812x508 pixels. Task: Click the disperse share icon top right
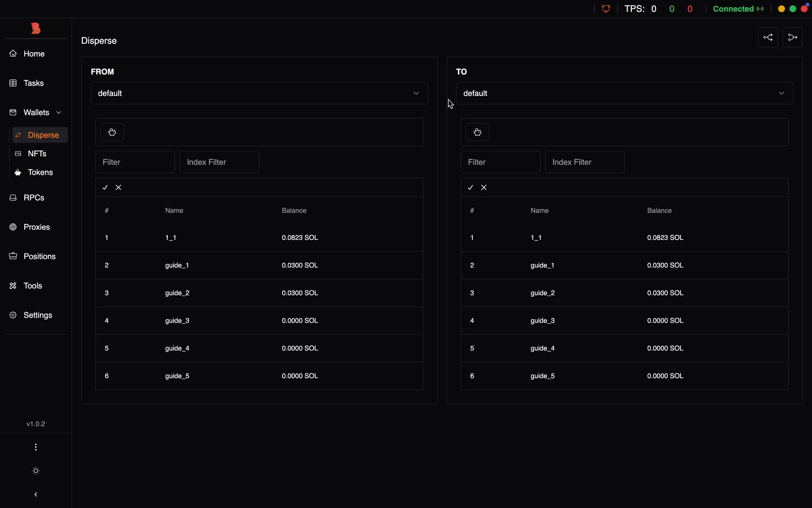(768, 37)
